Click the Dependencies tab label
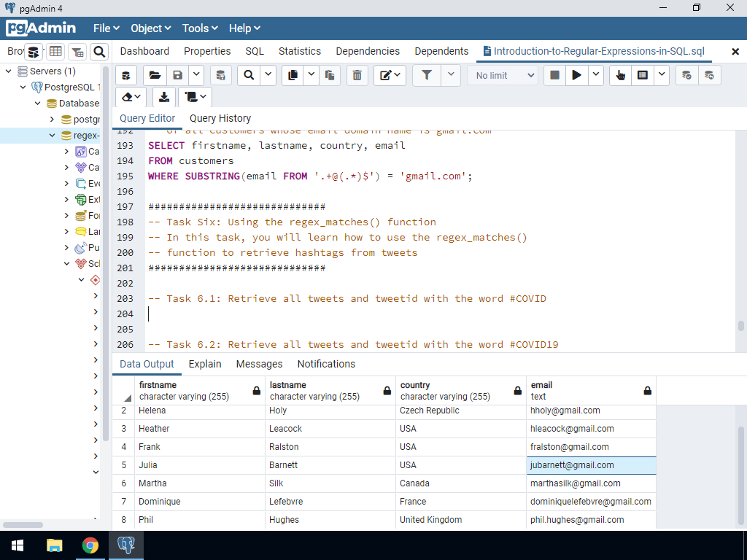The width and height of the screenshot is (747, 560). point(368,51)
